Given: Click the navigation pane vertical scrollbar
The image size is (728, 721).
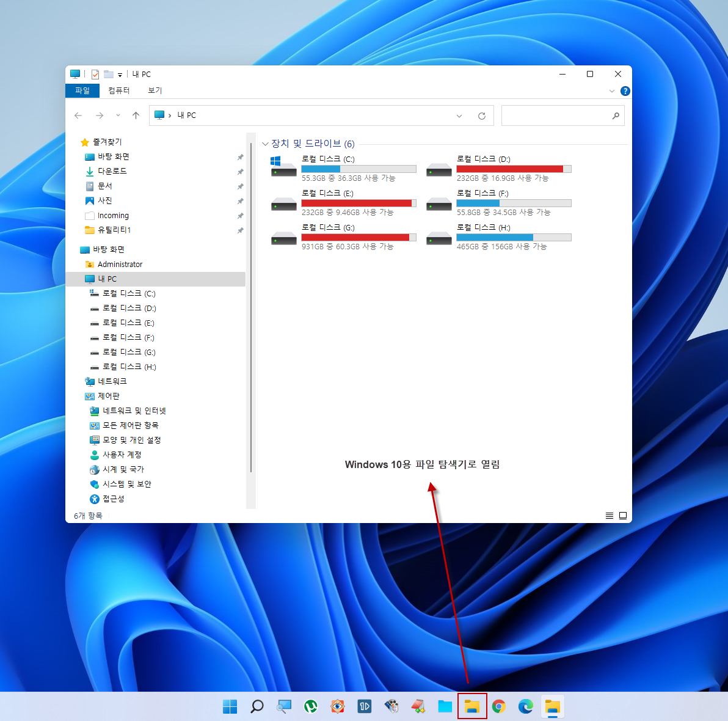Looking at the screenshot, I should click(x=251, y=307).
